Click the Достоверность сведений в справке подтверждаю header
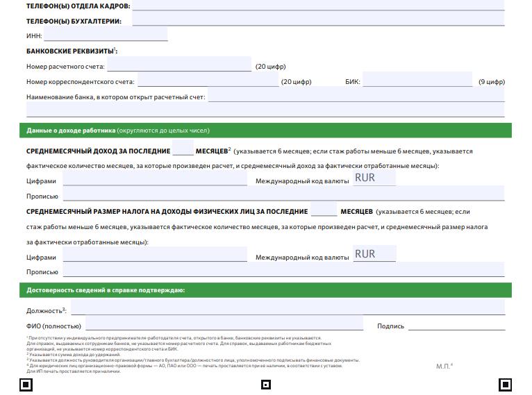Viewport: 532px width, 395px height. pos(265,290)
